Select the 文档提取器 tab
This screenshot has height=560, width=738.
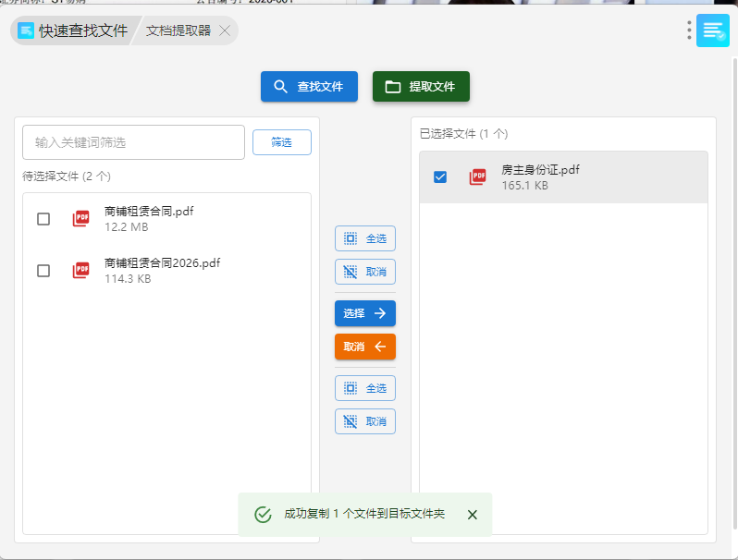point(178,30)
